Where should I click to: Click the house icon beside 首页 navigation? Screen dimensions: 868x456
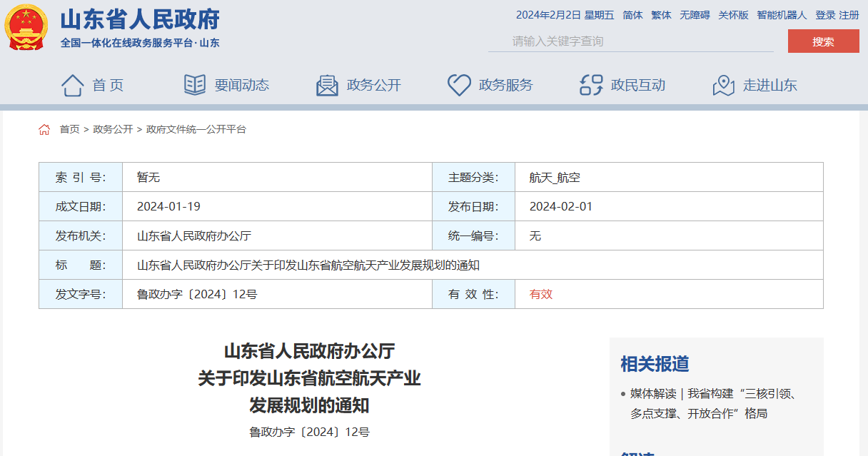73,85
